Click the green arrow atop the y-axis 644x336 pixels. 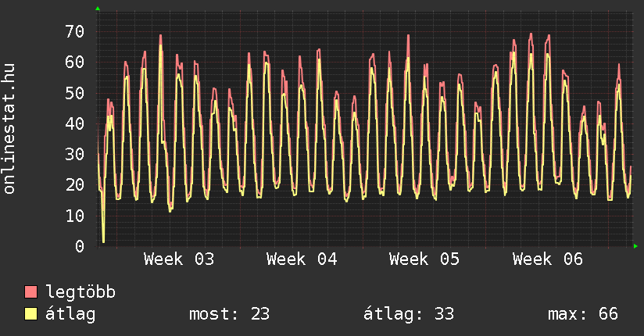pos(98,9)
